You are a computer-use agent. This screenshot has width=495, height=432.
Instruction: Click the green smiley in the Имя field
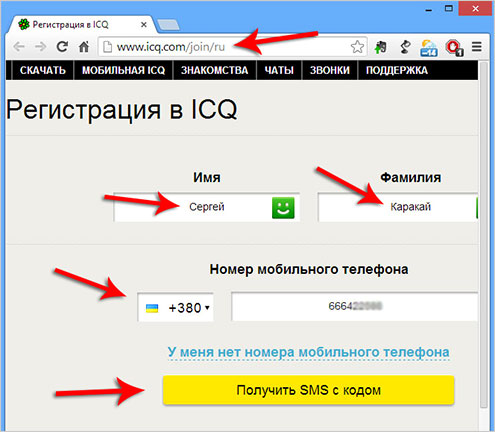coord(283,208)
